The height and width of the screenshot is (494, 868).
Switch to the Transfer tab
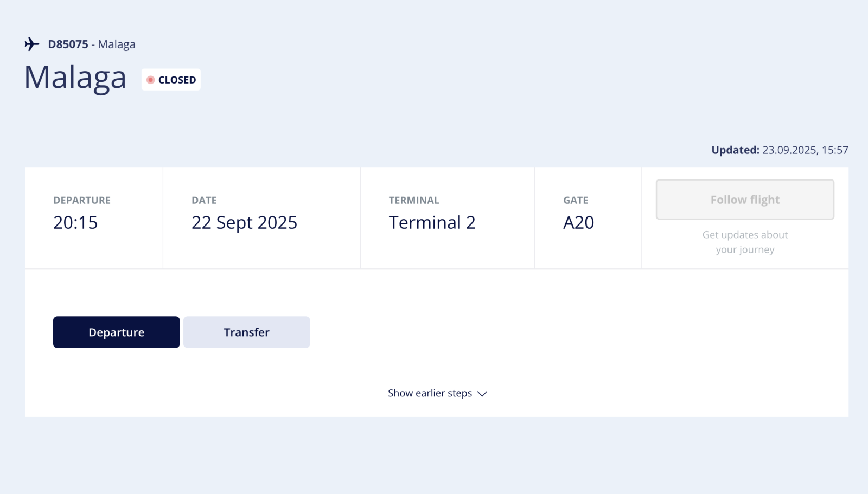click(246, 332)
